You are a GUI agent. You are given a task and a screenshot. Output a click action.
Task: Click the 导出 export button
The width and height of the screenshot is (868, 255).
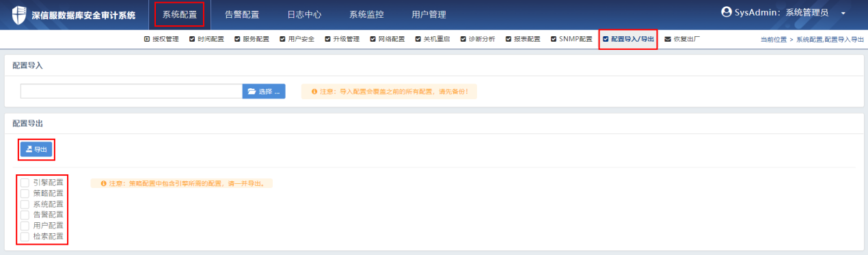36,149
